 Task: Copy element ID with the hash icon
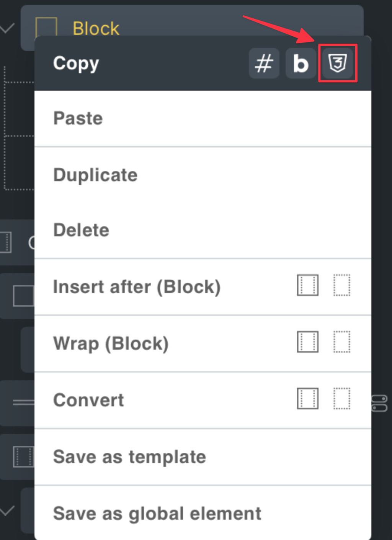click(264, 63)
